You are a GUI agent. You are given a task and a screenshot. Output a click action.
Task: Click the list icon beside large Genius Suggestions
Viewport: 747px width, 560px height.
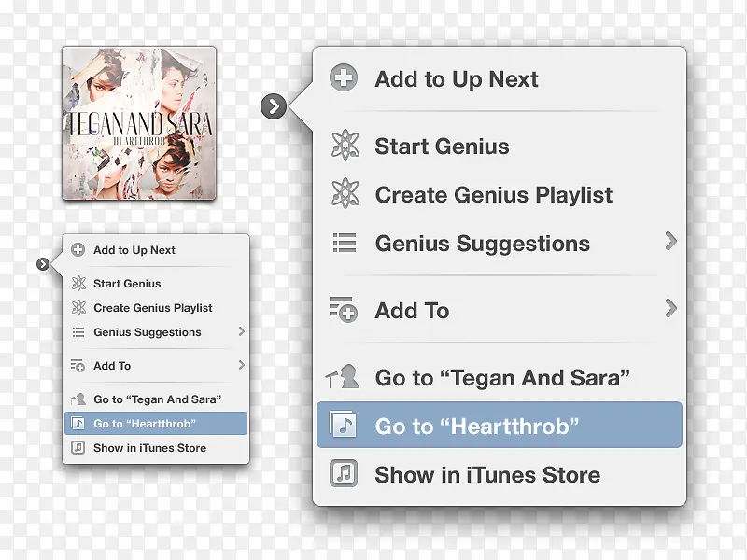[x=344, y=243]
